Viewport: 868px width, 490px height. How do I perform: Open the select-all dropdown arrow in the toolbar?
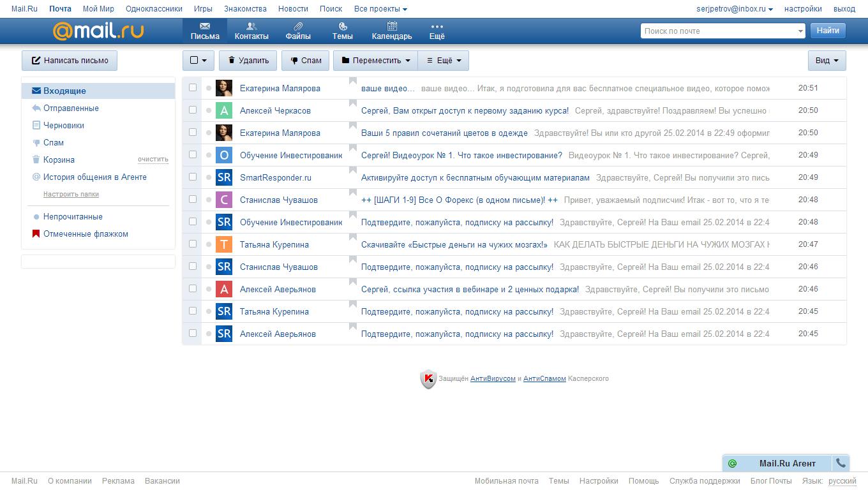pos(204,61)
